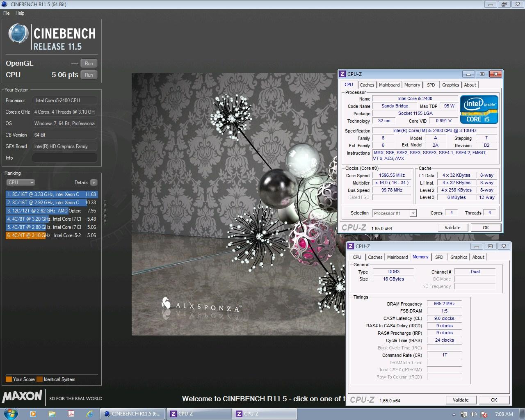Click the Identical System legend swatch
This screenshot has width=525, height=420.
(x=39, y=379)
